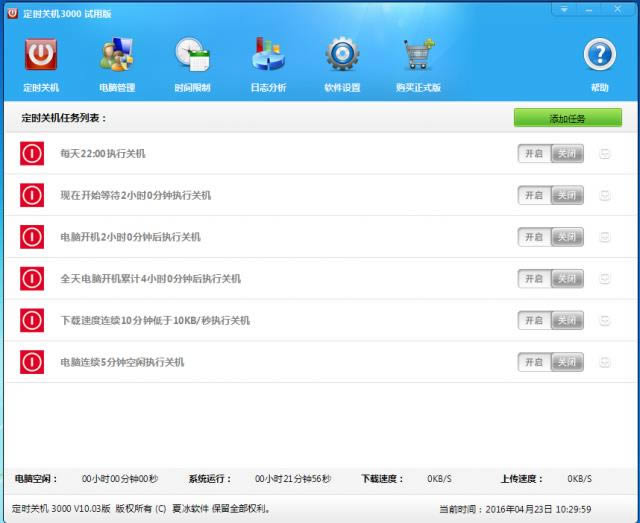640x523 pixels.
Task: Click 系统运行 value 00小时21分钟56秒
Action: point(293,478)
